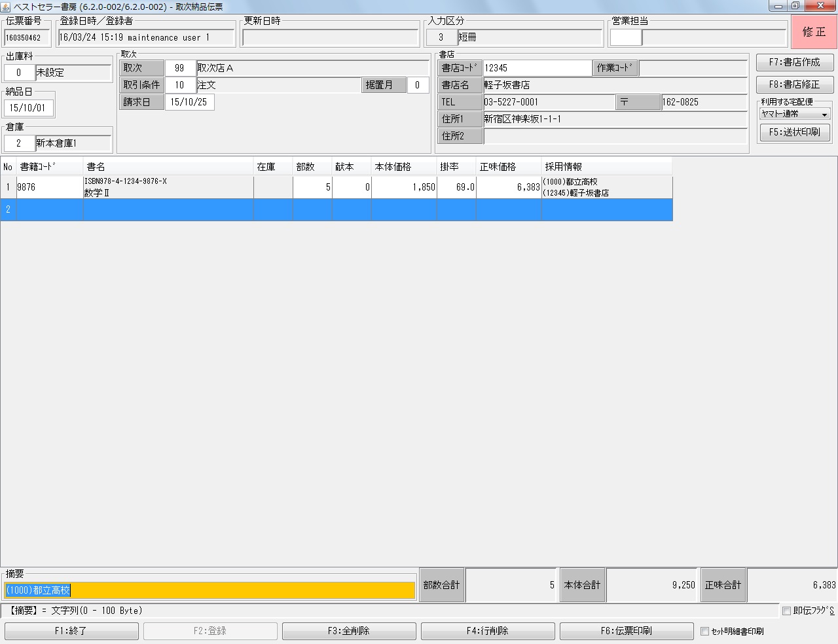Click the 書店コード input field with 12345
This screenshot has height=644, width=838.
click(537, 68)
